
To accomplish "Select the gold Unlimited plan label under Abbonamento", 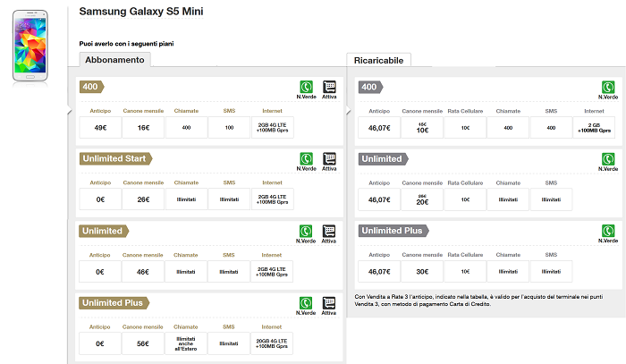I will pyautogui.click(x=104, y=231).
